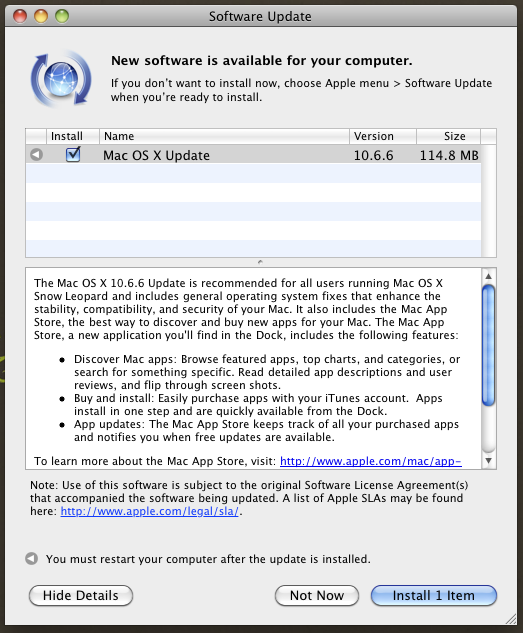
Task: Select the Mac OS X Update row
Action: 253,155
